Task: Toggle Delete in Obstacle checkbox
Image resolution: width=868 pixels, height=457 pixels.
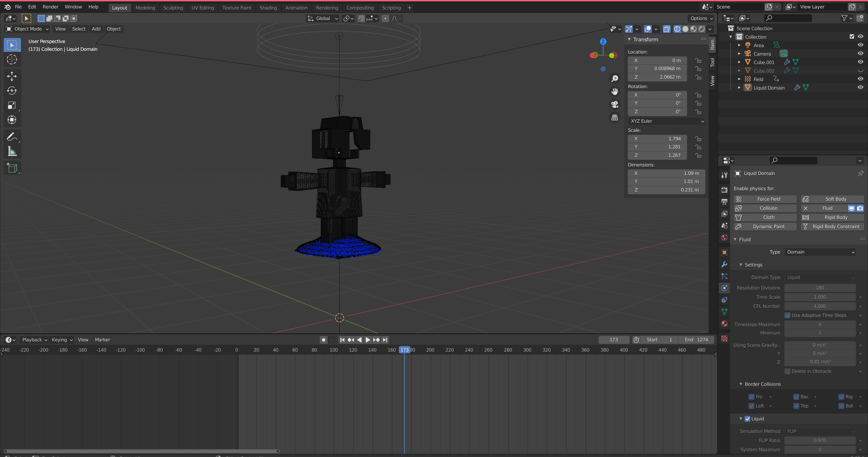Action: (x=787, y=371)
